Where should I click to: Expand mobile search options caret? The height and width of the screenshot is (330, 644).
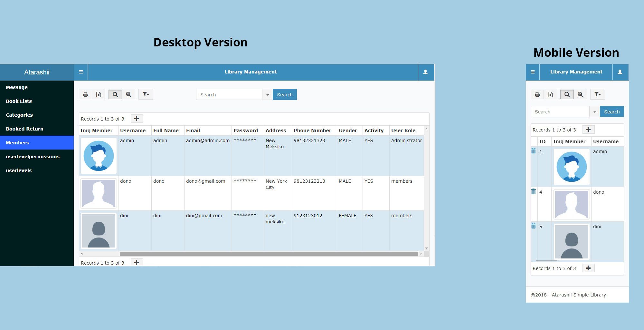click(x=594, y=112)
